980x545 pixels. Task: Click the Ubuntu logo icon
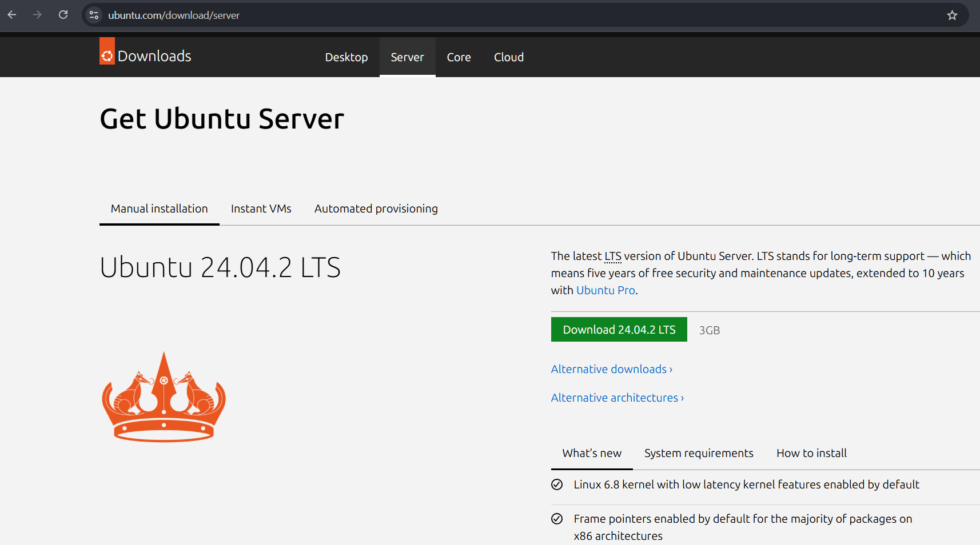pos(107,51)
